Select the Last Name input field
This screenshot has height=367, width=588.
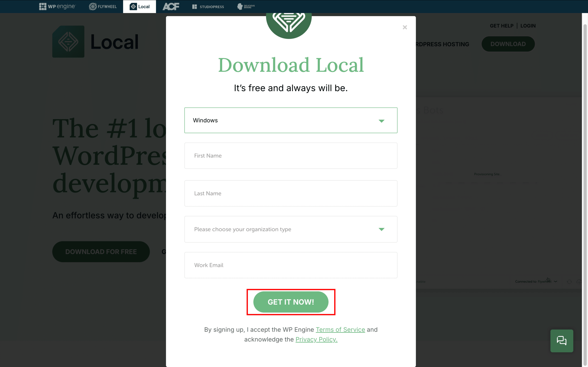point(291,193)
